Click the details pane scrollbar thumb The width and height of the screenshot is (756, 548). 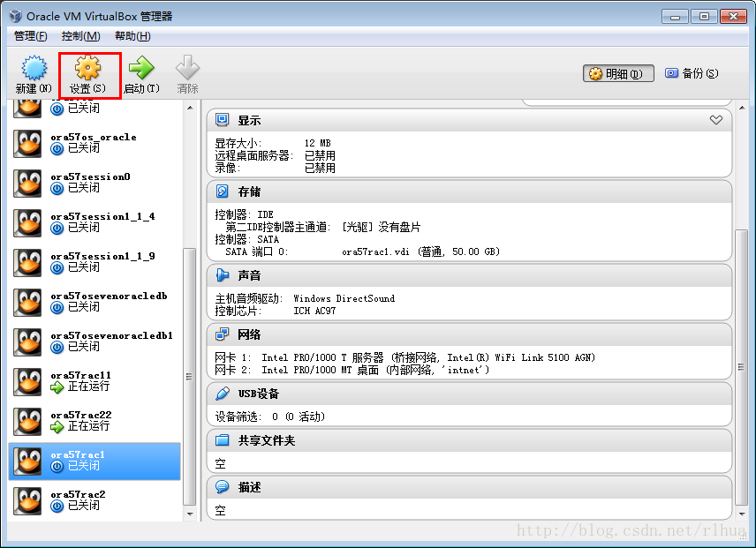pyautogui.click(x=742, y=367)
